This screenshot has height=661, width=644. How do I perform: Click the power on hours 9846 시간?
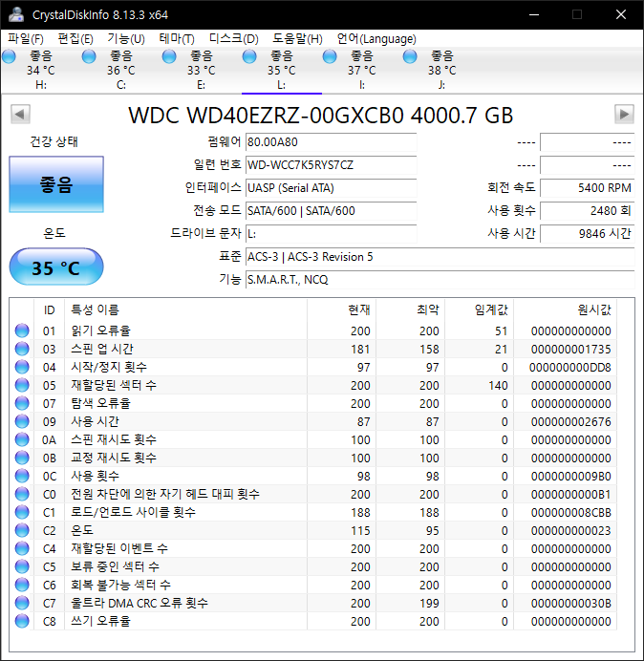pyautogui.click(x=587, y=233)
